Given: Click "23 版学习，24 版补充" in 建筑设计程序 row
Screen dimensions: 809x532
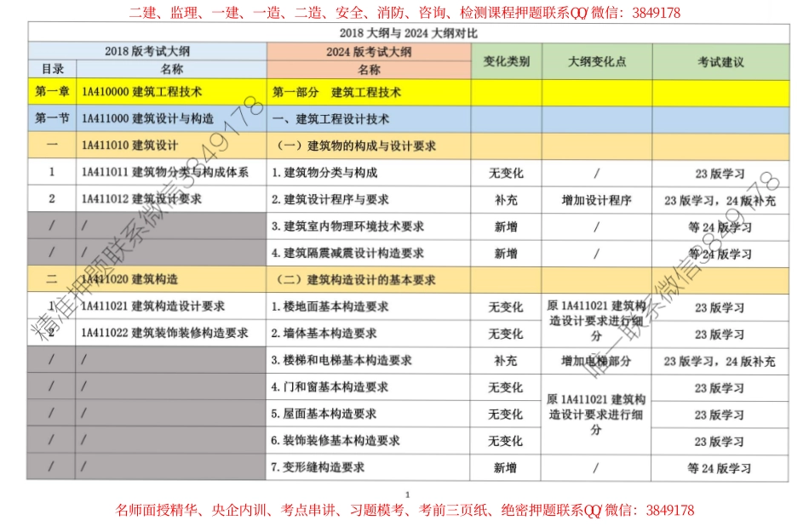Looking at the screenshot, I should [720, 201].
